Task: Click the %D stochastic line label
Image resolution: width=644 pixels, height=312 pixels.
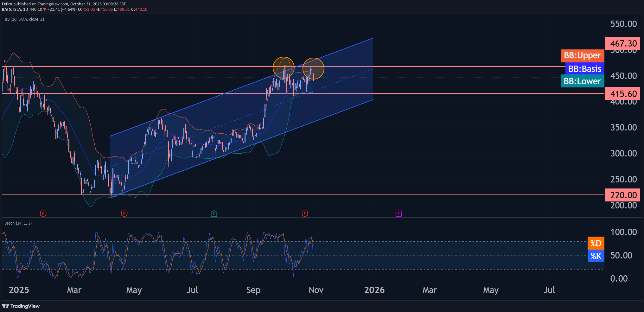Action: (x=596, y=243)
